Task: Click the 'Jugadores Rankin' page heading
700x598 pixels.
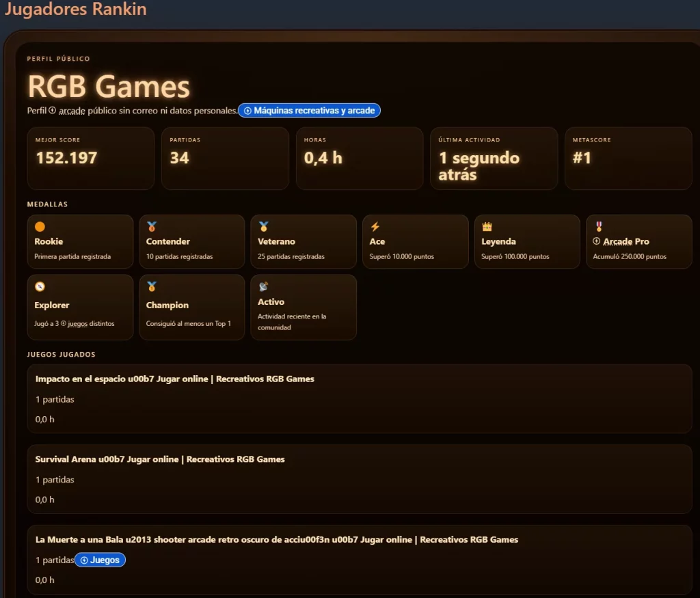Action: 75,10
